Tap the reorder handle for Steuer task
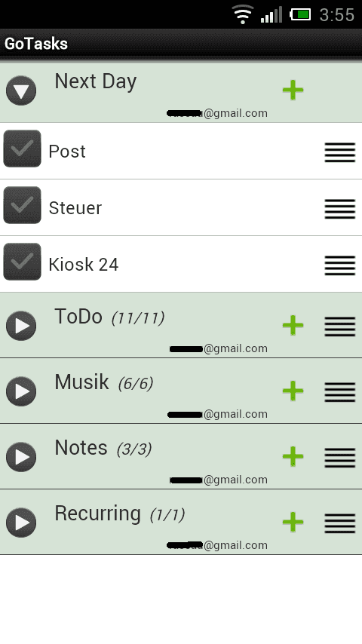 [340, 209]
